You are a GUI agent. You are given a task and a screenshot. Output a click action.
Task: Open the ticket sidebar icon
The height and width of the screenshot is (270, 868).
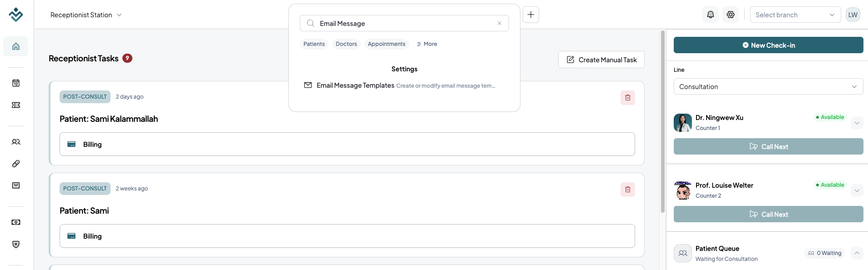pos(16,105)
